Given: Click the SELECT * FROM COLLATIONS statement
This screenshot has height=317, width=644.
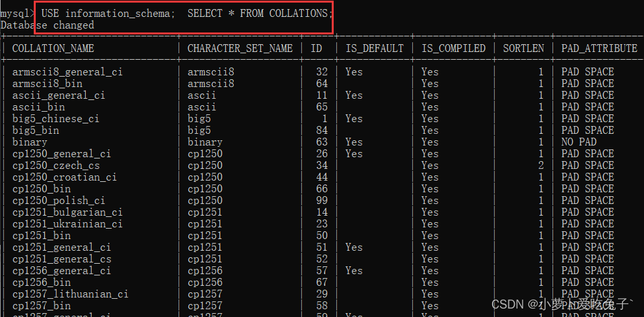Looking at the screenshot, I should coord(260,13).
